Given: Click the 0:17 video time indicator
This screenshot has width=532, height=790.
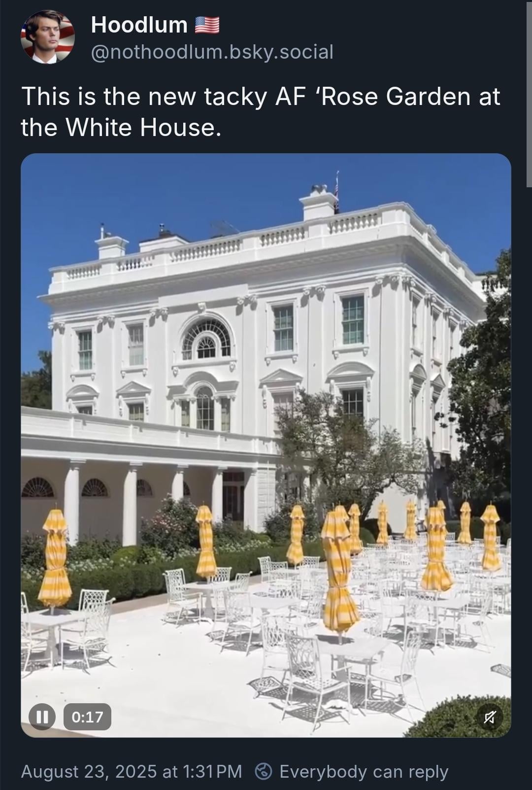Looking at the screenshot, I should pos(88,717).
